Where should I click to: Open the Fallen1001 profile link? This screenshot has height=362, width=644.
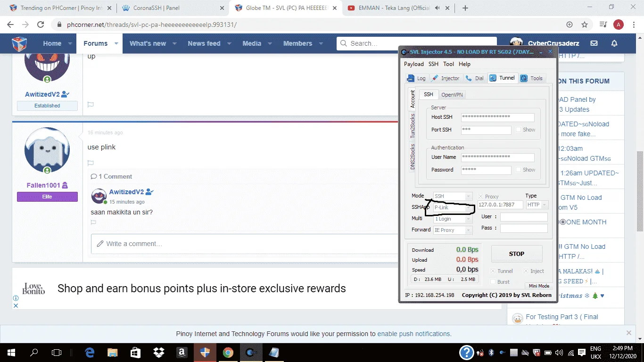coord(43,185)
